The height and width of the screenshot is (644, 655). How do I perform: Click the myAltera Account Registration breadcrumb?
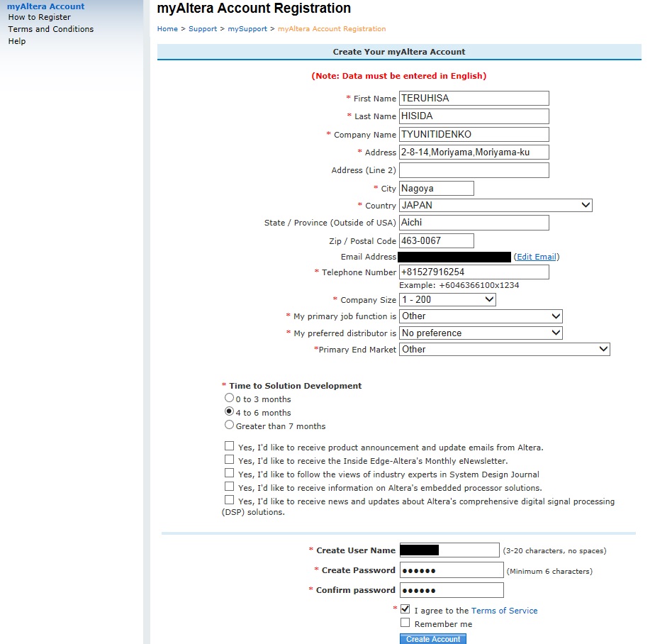point(332,29)
